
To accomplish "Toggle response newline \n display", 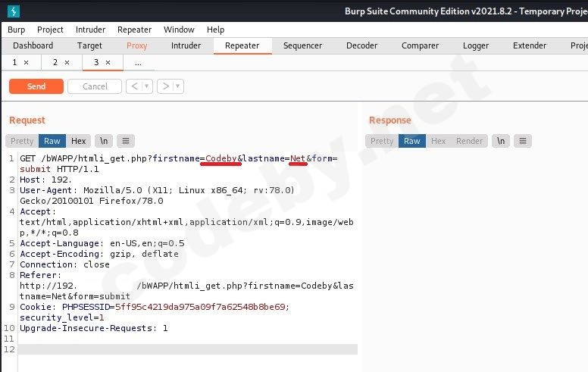I will 501,141.
